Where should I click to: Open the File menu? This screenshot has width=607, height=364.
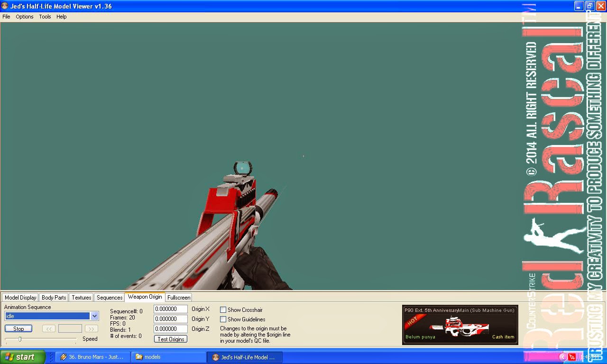point(6,17)
